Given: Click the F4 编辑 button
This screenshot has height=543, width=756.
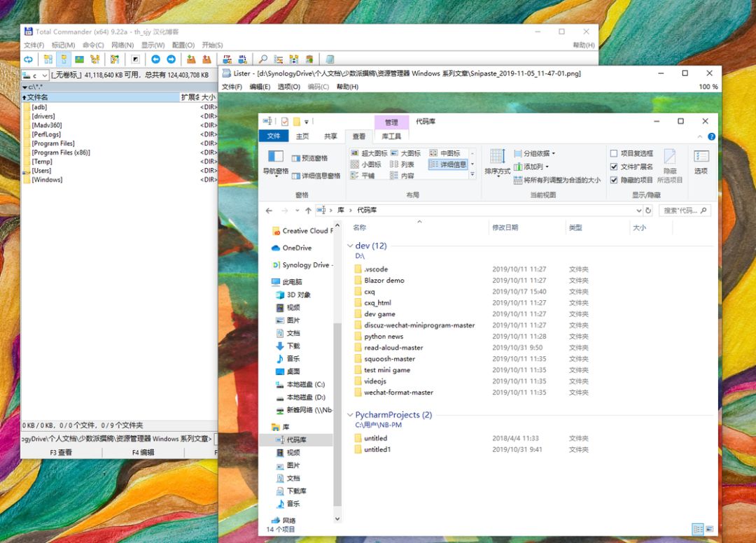Looking at the screenshot, I should (x=143, y=453).
